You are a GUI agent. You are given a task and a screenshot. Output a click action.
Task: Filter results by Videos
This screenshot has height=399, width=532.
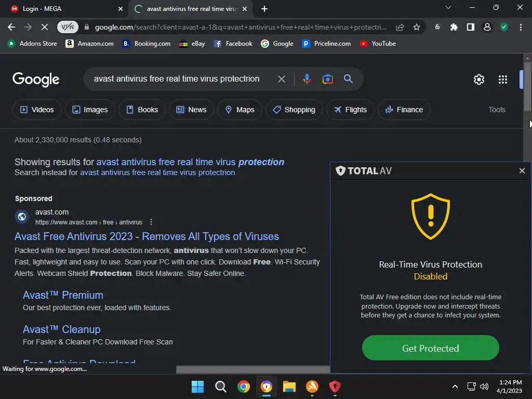click(x=37, y=110)
